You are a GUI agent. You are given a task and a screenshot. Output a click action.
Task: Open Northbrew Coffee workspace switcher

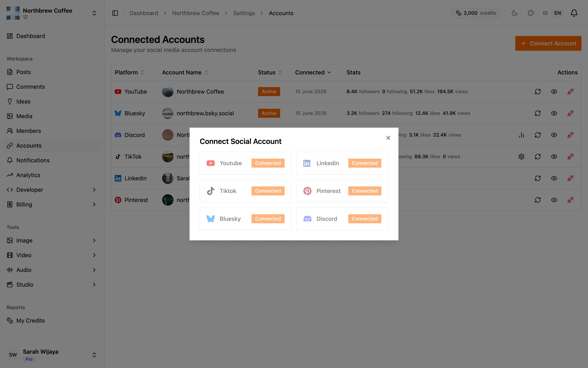tap(52, 13)
